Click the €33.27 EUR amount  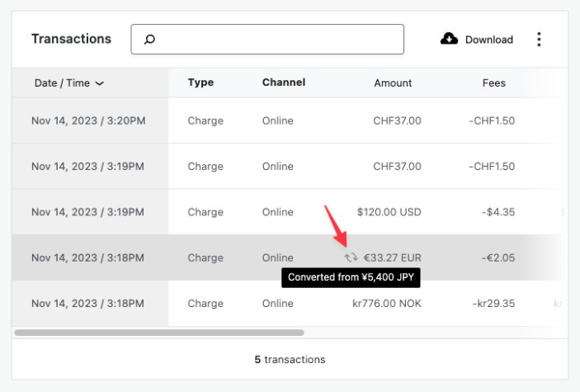pos(392,257)
